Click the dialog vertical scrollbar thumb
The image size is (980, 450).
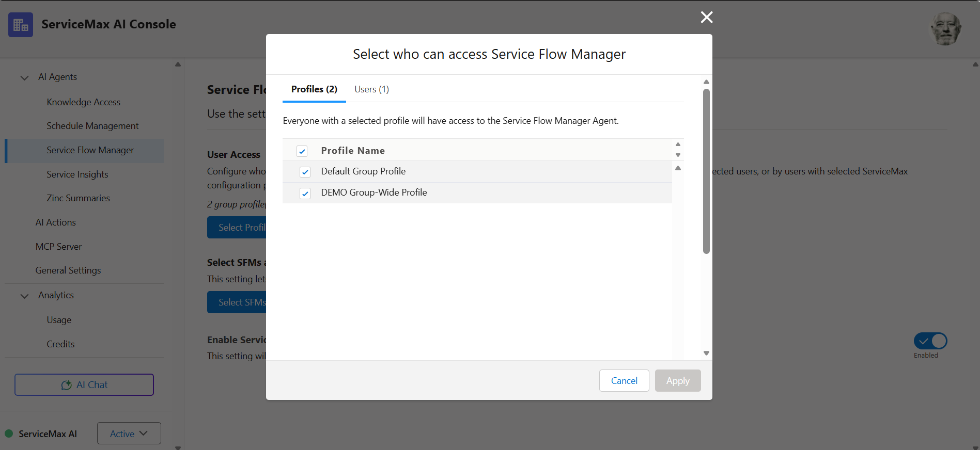coord(706,171)
